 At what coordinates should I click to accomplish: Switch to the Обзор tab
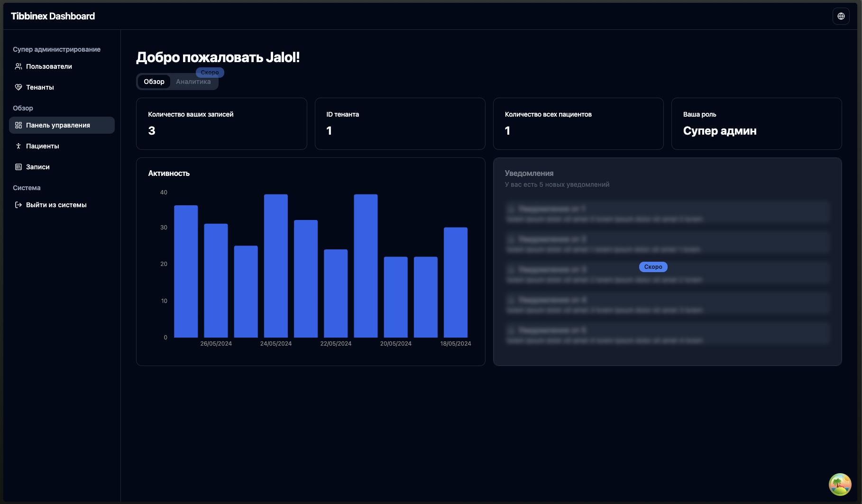[x=154, y=82]
